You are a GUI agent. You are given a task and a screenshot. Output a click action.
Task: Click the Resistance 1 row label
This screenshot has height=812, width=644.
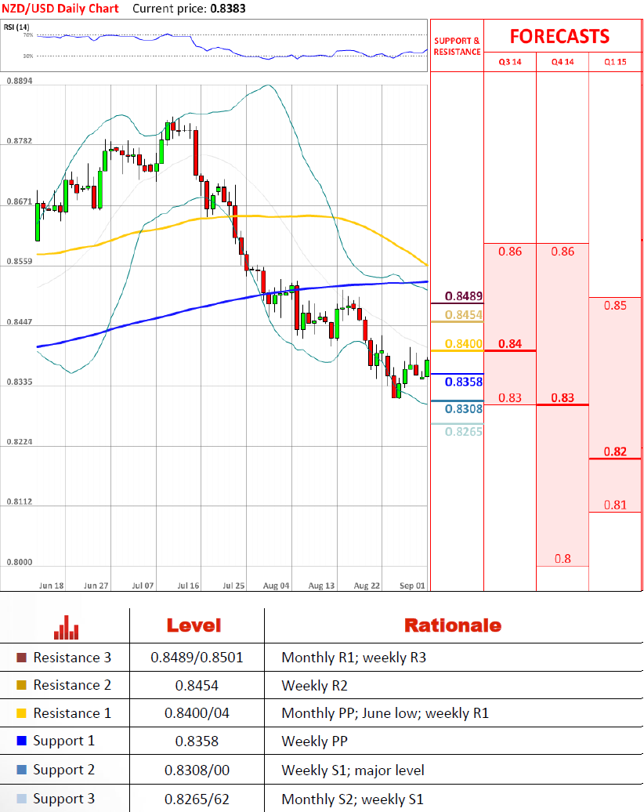(x=73, y=713)
